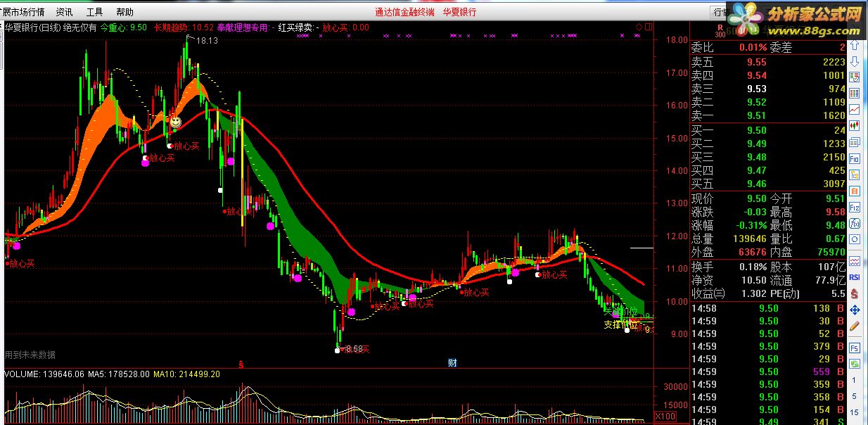The image size is (868, 425).
Task: Click the MA10: 214499.20 label
Action: coord(186,374)
